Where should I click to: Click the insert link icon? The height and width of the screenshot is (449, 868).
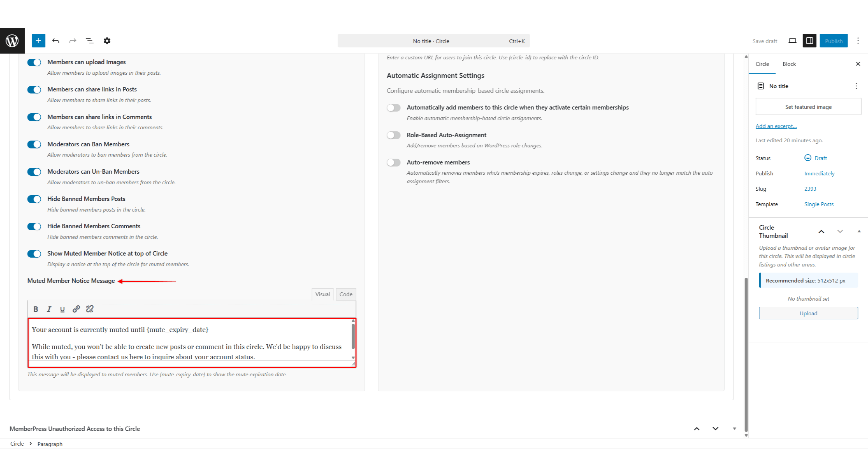coord(76,309)
